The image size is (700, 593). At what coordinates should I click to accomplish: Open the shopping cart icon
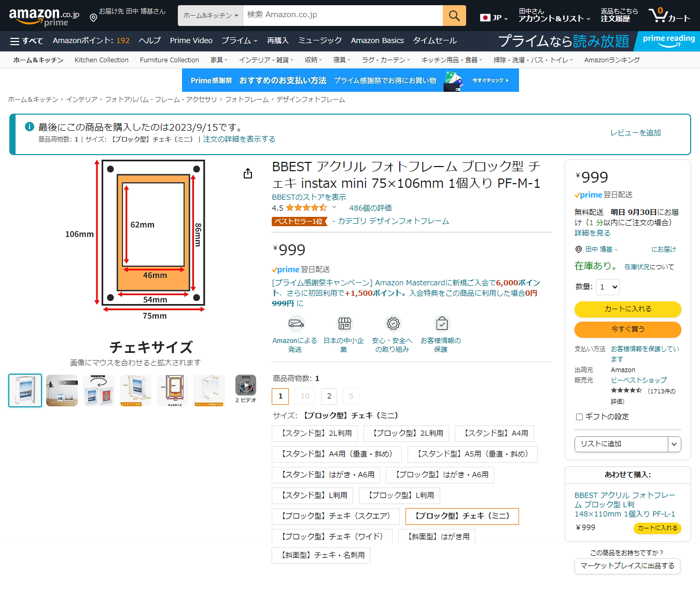[x=668, y=15]
